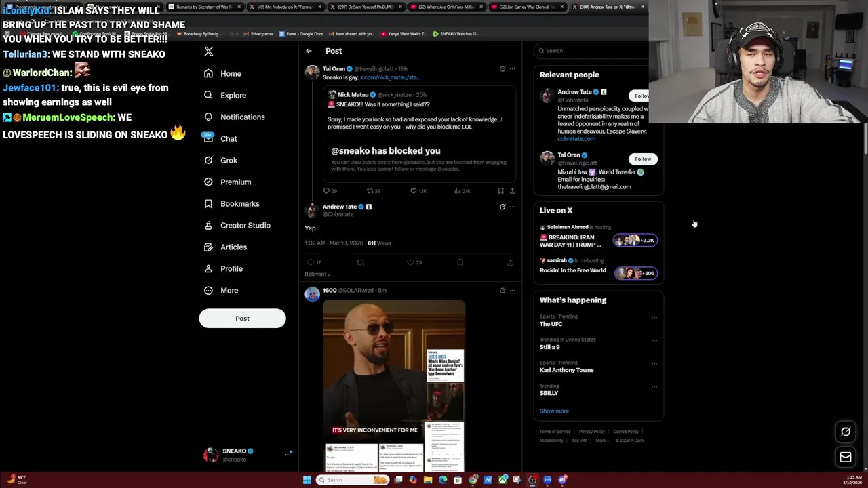Screen dimensions: 868x488
Task: Click the Windows Start button
Action: [307, 480]
